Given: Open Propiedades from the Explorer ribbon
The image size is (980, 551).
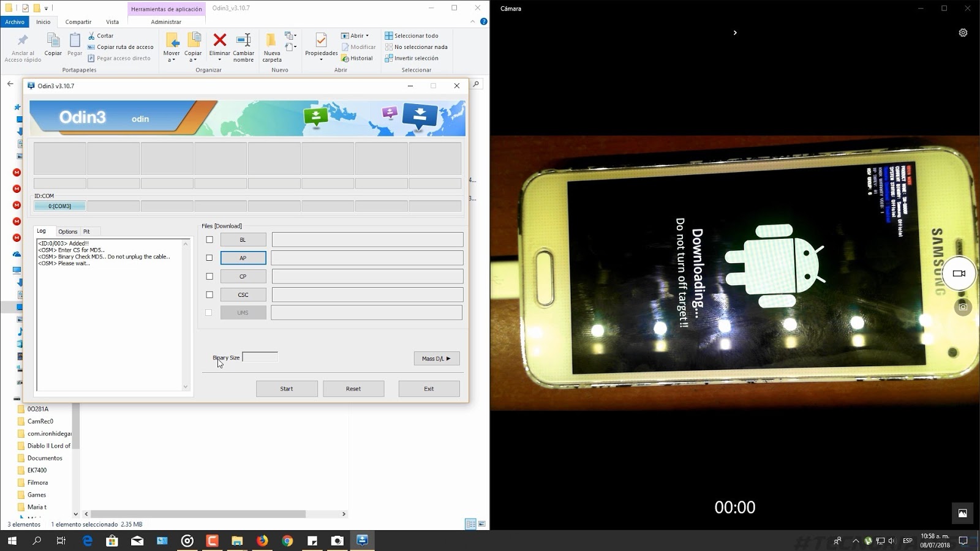Looking at the screenshot, I should coord(321,45).
